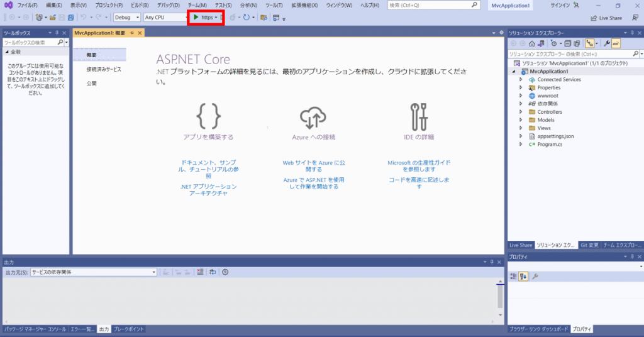644x337 pixels.
Task: Click the Restart circular arrow toolbar icon
Action: [x=247, y=17]
